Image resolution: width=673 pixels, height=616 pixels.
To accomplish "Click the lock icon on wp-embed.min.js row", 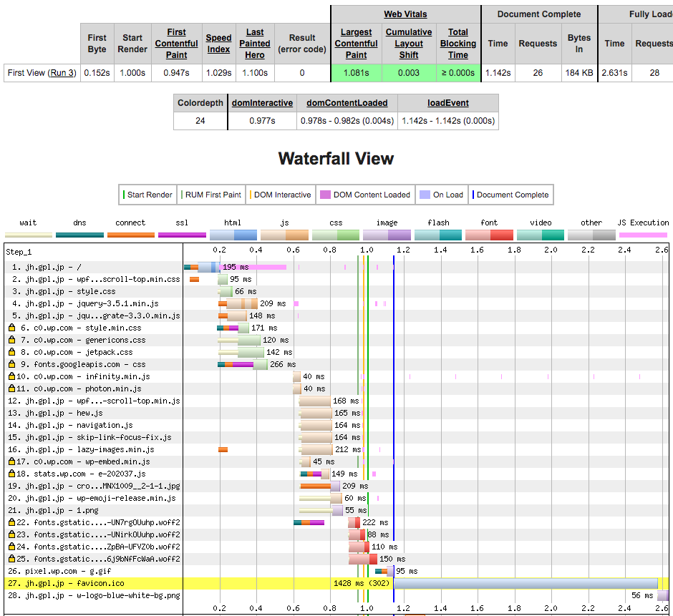I will (11, 462).
